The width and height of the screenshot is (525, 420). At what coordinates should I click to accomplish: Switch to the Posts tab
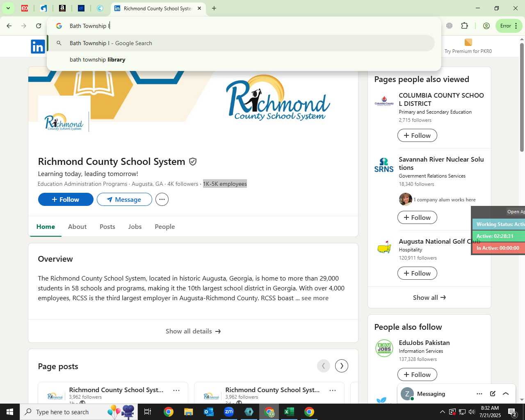click(x=107, y=226)
